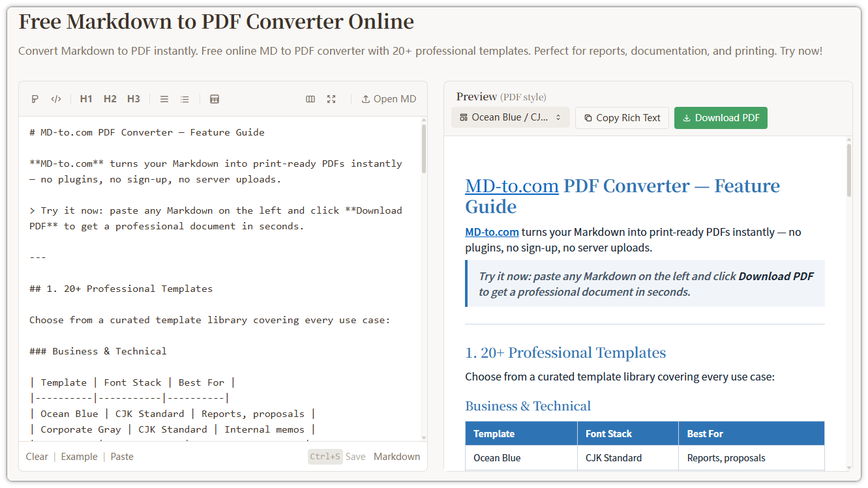This screenshot has width=868, height=488.
Task: Click the green Download PDF button
Action: click(721, 118)
